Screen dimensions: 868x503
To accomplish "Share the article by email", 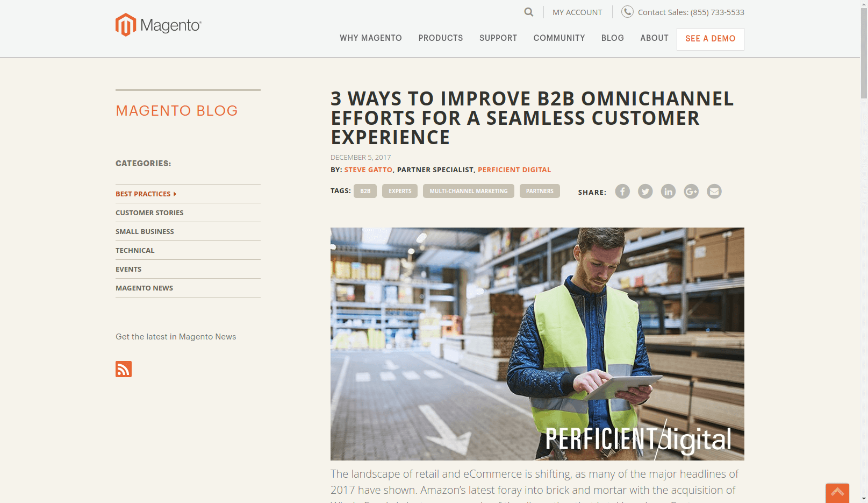I will pyautogui.click(x=714, y=192).
